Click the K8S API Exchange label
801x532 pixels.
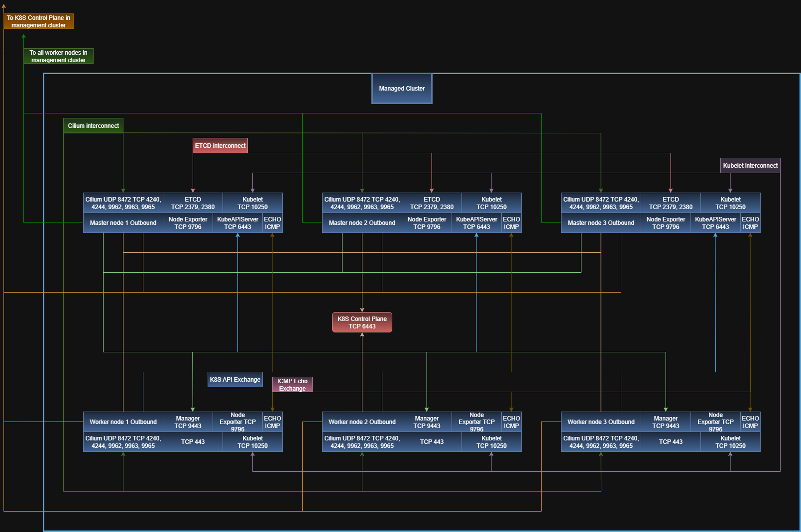pyautogui.click(x=235, y=380)
